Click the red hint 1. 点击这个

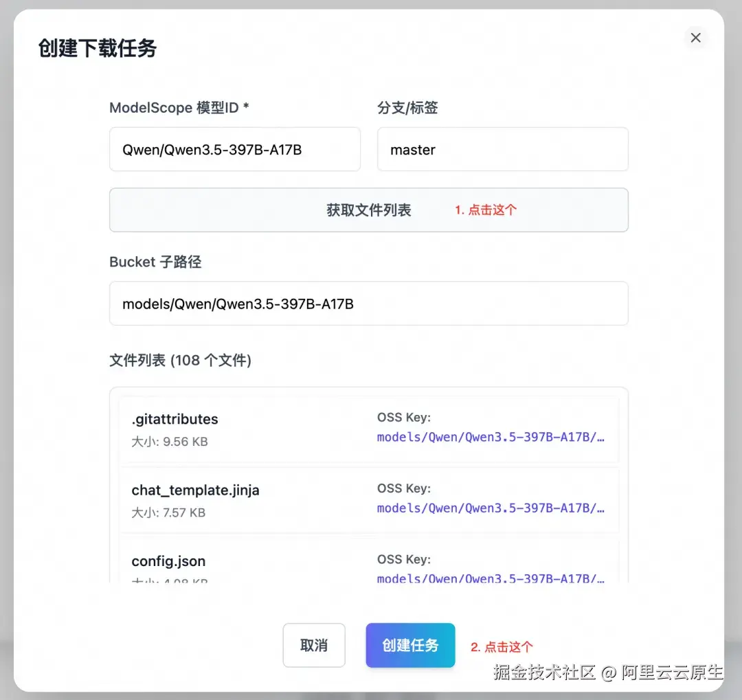pyautogui.click(x=484, y=210)
